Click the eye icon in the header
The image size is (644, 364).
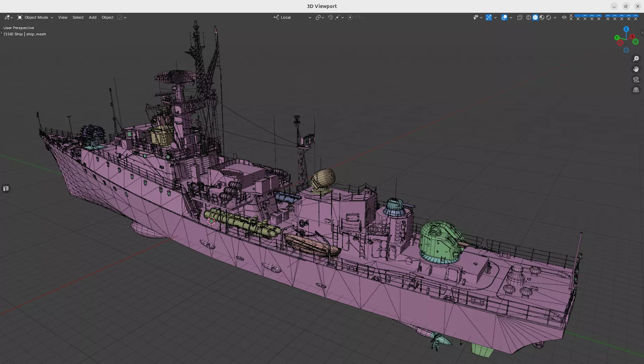(x=564, y=17)
